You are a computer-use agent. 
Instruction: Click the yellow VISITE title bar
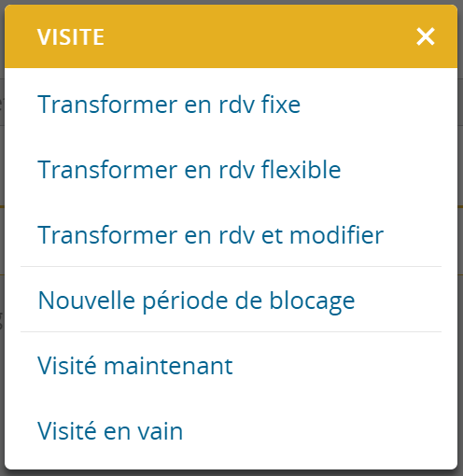[x=231, y=36]
